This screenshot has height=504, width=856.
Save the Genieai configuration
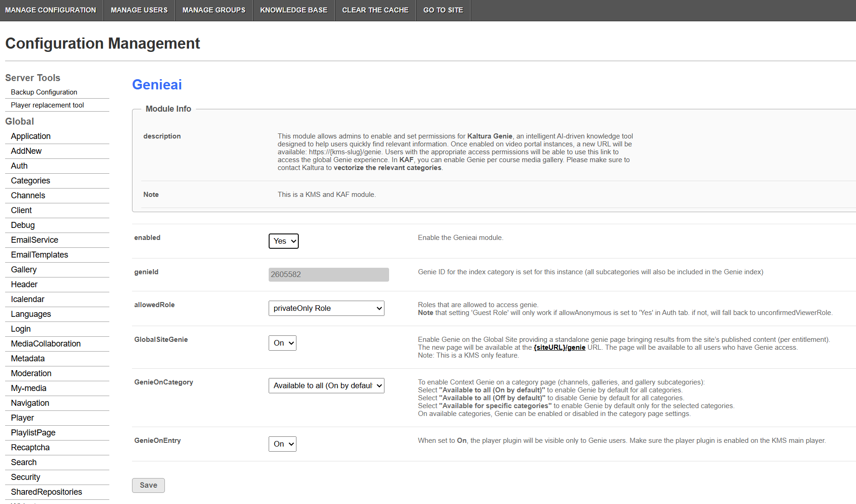click(x=148, y=485)
